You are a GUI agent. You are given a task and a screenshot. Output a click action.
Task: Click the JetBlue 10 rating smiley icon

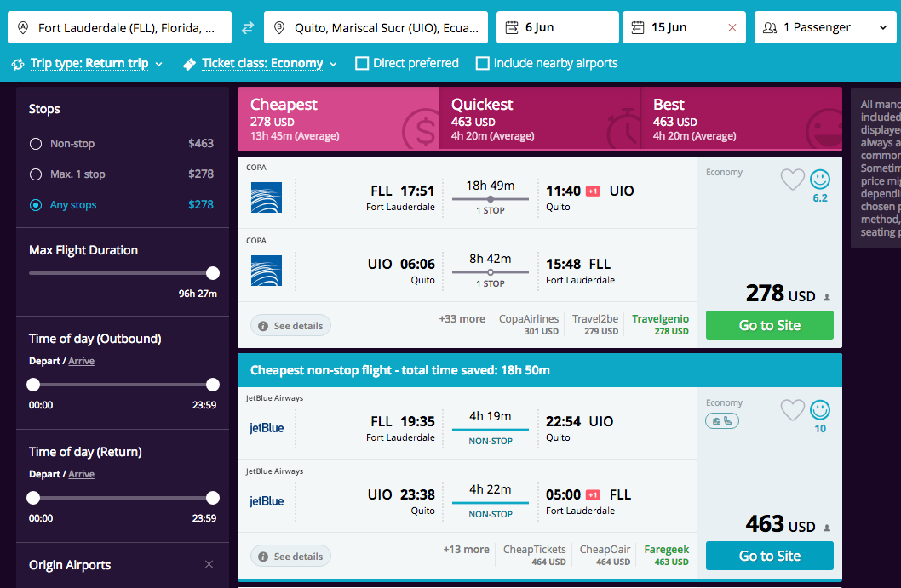tap(820, 410)
